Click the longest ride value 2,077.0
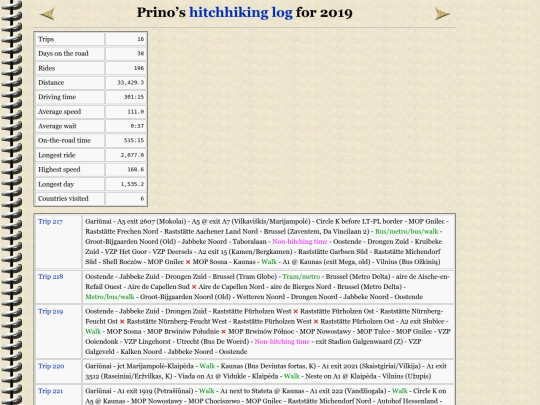 coord(132,155)
